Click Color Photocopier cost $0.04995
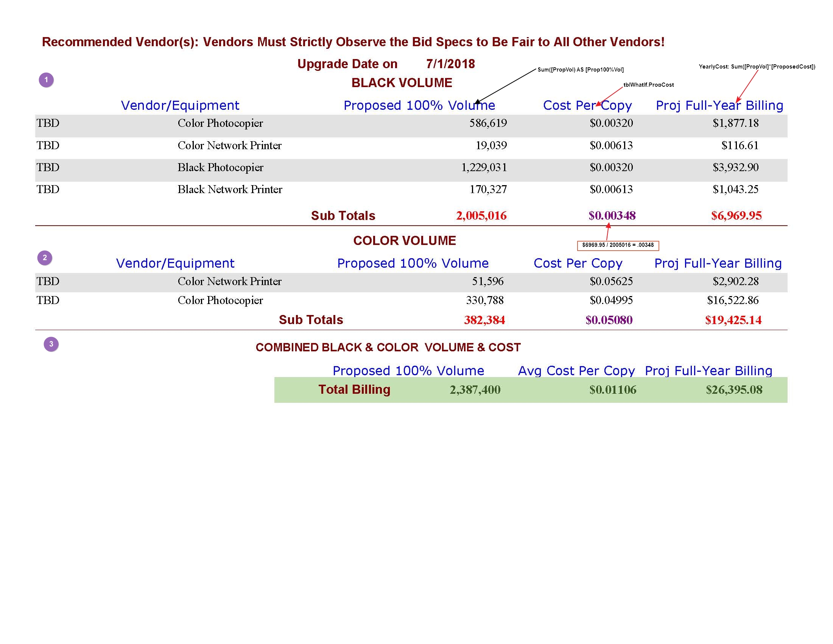Image resolution: width=833 pixels, height=644 pixels. click(611, 300)
